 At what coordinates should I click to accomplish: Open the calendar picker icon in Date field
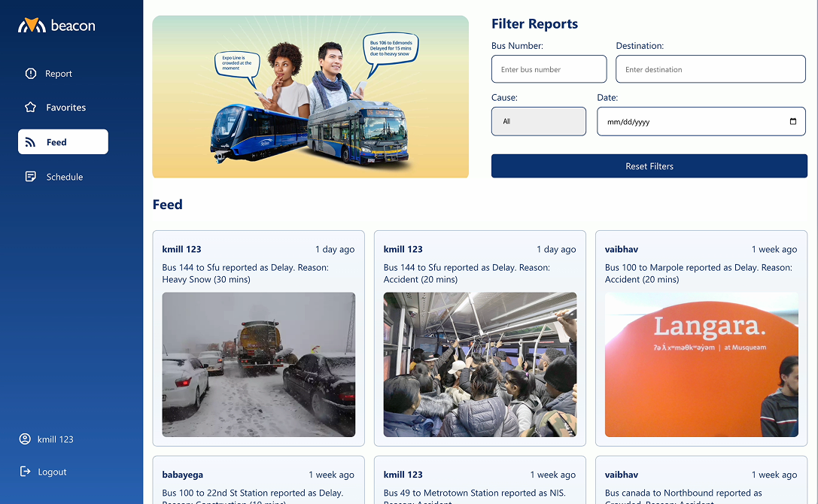click(x=793, y=122)
